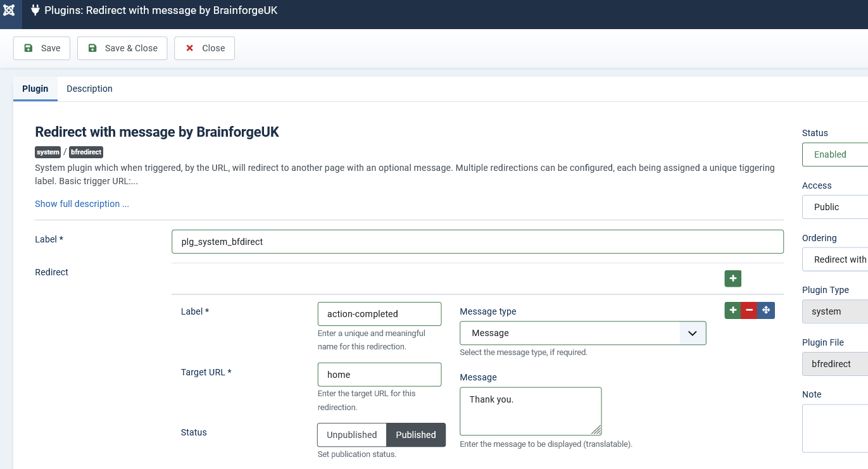Open the Status dropdown showing Enabled
This screenshot has height=469, width=868.
tap(834, 154)
